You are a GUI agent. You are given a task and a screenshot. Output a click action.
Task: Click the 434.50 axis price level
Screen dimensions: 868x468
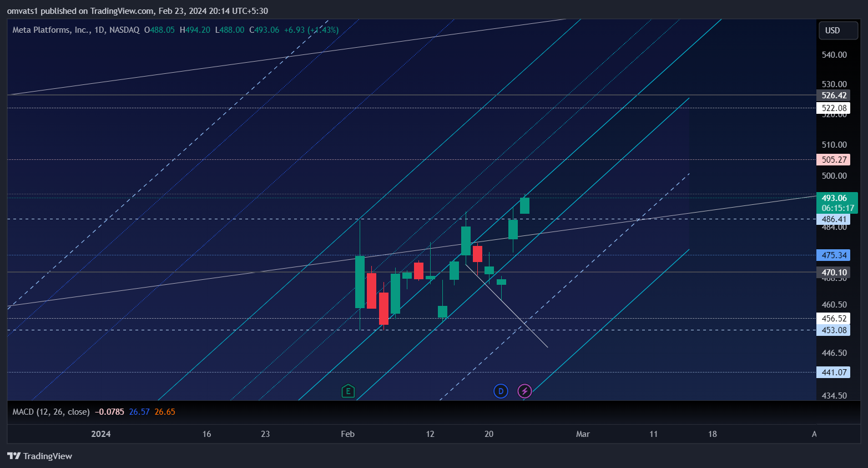(x=834, y=396)
